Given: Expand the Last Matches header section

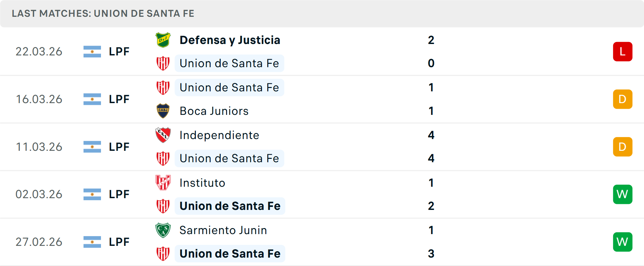Looking at the screenshot, I should point(103,13).
